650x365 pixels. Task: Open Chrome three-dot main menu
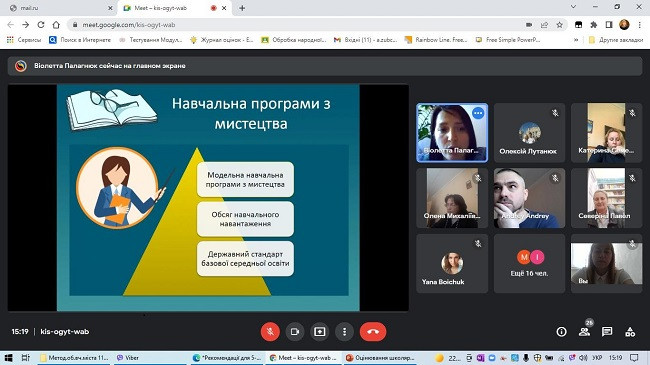point(639,25)
